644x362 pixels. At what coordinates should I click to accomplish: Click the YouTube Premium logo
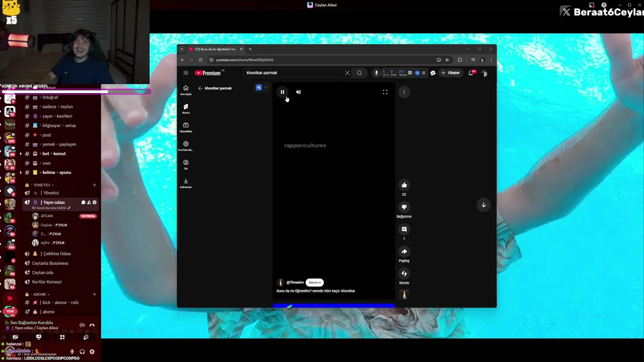coord(208,73)
